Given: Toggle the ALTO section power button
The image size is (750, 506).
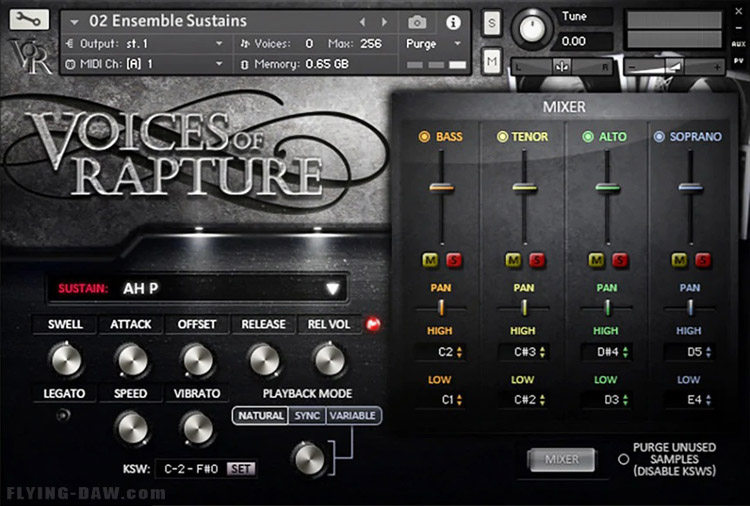Looking at the screenshot, I should (588, 137).
